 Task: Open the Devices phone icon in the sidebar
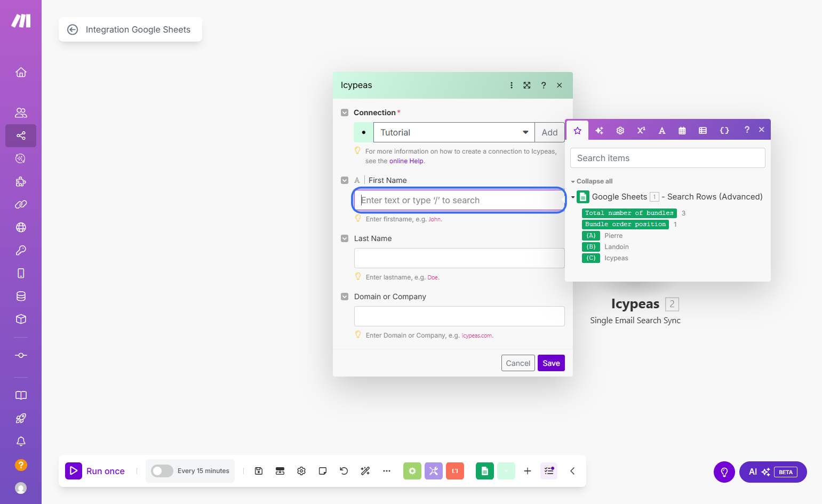[x=21, y=273]
